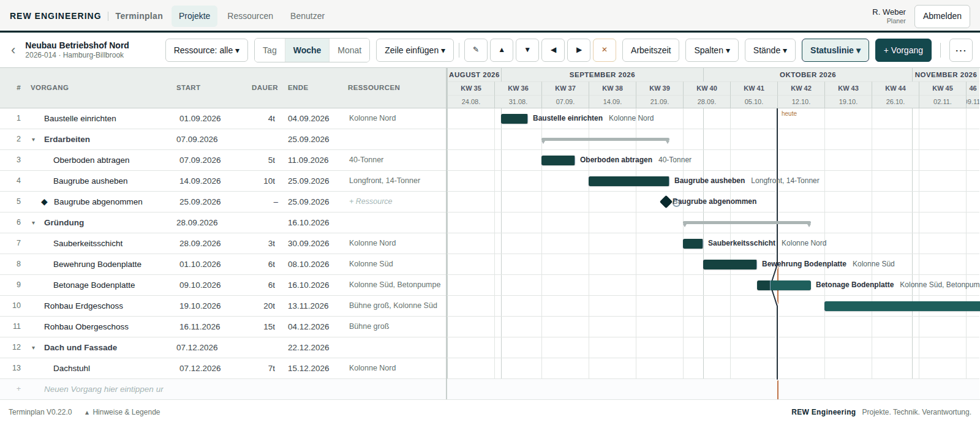Image resolution: width=980 pixels, height=425 pixels.
Task: Select the Rohbau Erdgeschoss row name
Action: (83, 306)
